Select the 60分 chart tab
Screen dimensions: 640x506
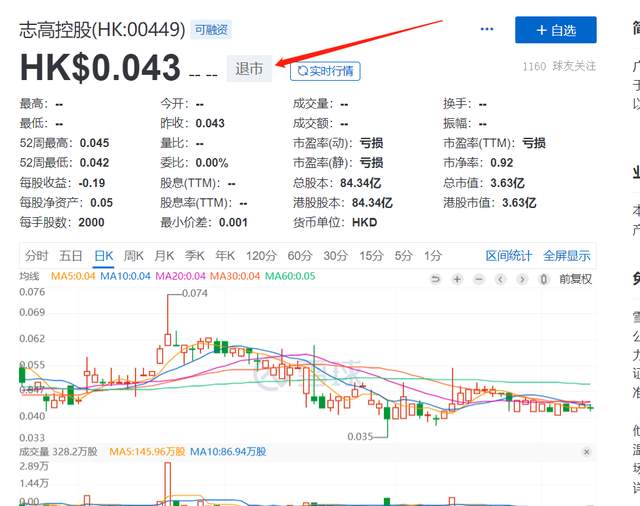point(300,256)
